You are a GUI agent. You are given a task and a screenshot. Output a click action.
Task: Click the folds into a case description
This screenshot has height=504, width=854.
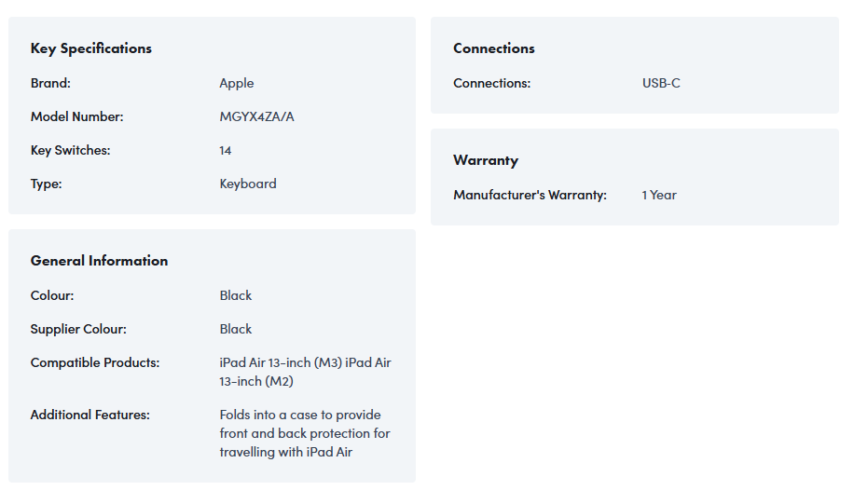(x=305, y=433)
